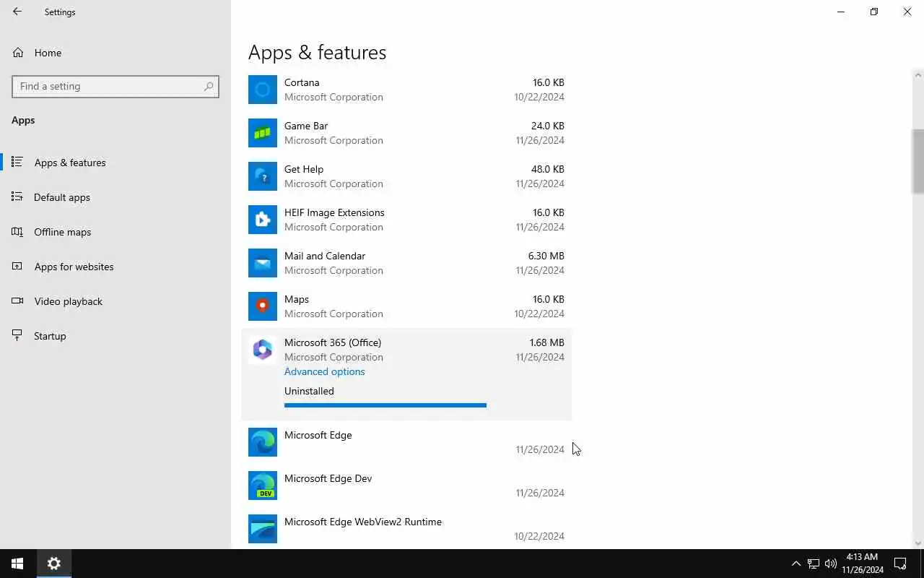Open the Startup page
The image size is (924, 578).
[50, 336]
